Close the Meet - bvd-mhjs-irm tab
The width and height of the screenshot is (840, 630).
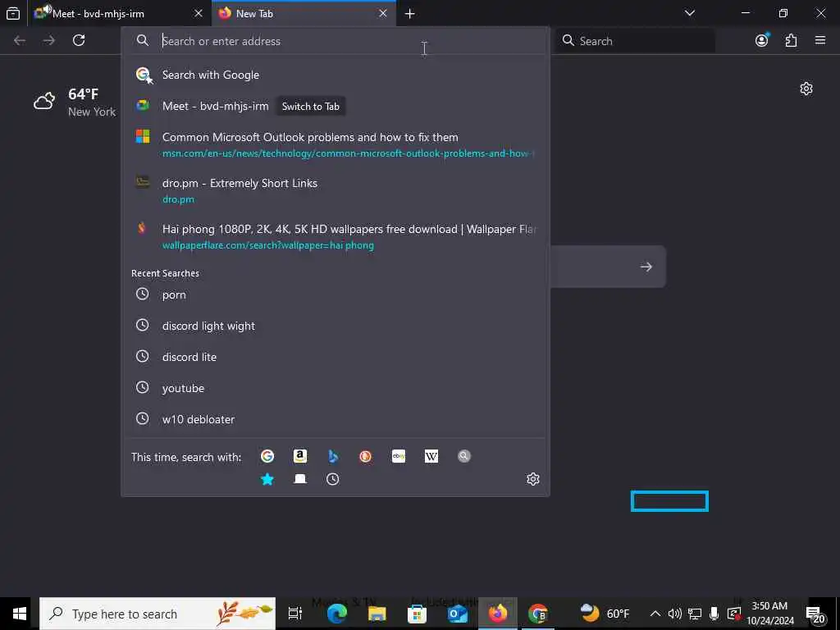click(199, 13)
